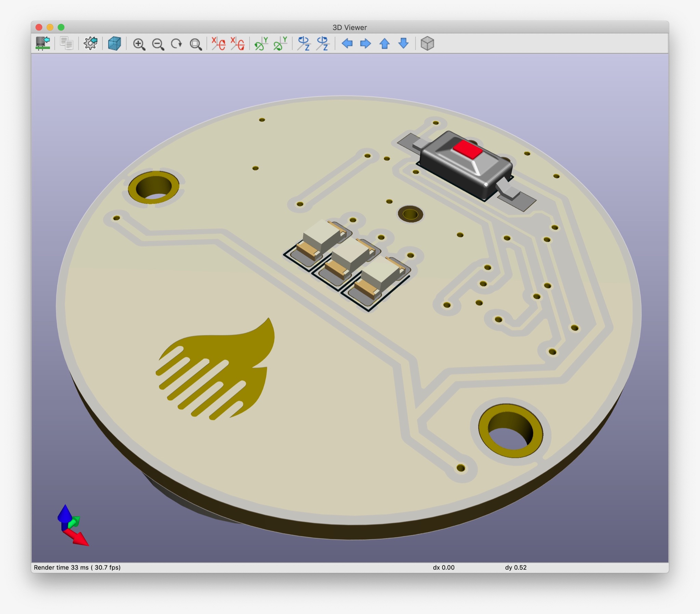Image resolution: width=700 pixels, height=614 pixels.
Task: Click the Reload board icon
Action: coord(43,43)
